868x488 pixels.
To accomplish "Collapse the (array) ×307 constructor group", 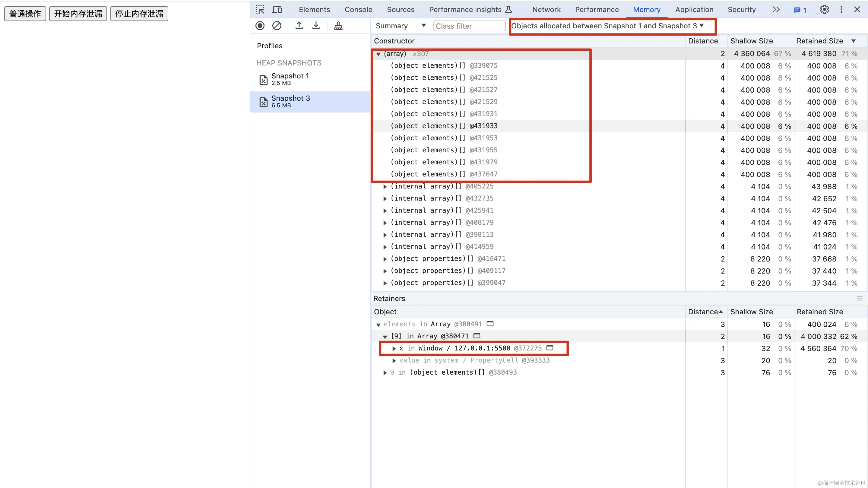I will point(379,54).
